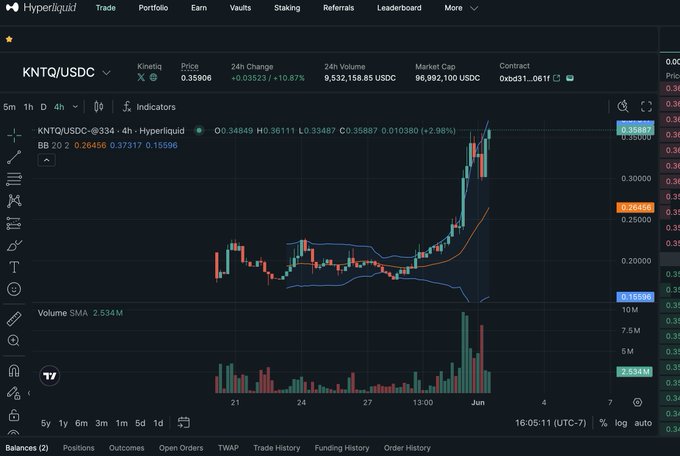Switch to Open Orders tab
Viewport: 680px width, 456px height.
[181, 448]
